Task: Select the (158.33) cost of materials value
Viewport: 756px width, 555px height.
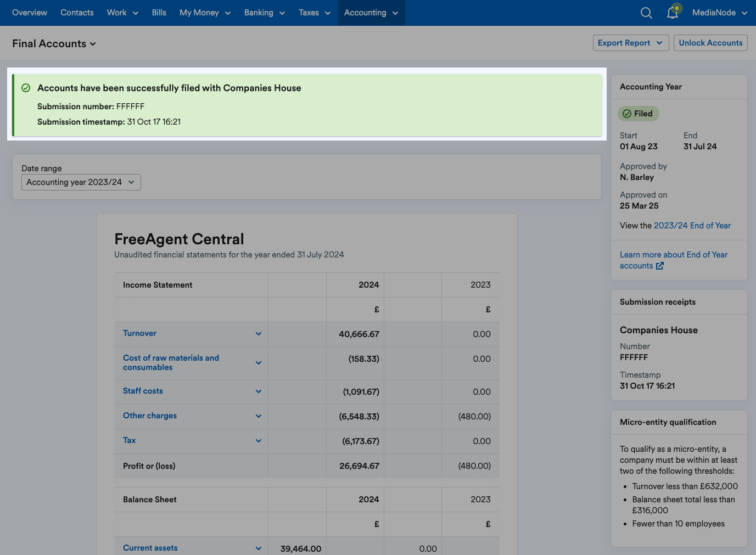Action: click(363, 358)
